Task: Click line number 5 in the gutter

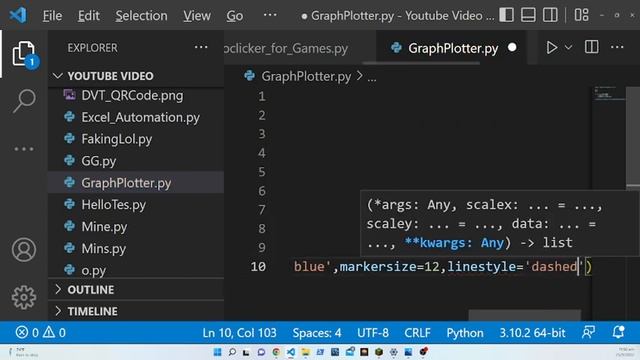Action: [x=262, y=172]
